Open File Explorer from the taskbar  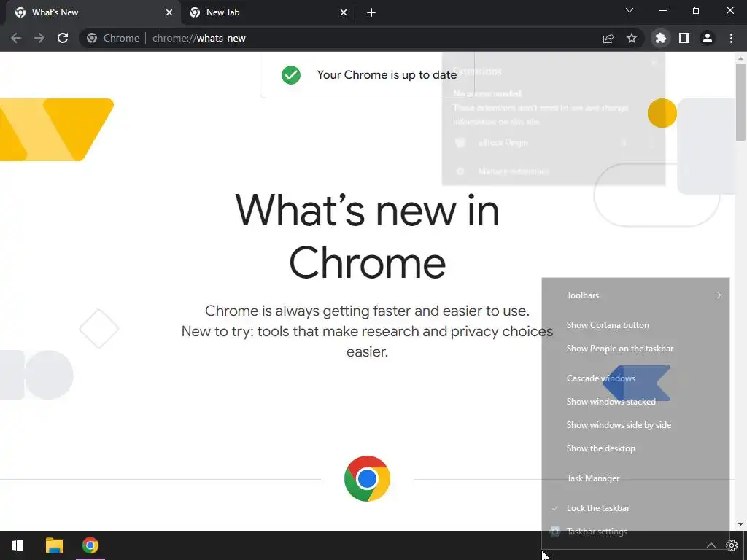click(x=54, y=545)
